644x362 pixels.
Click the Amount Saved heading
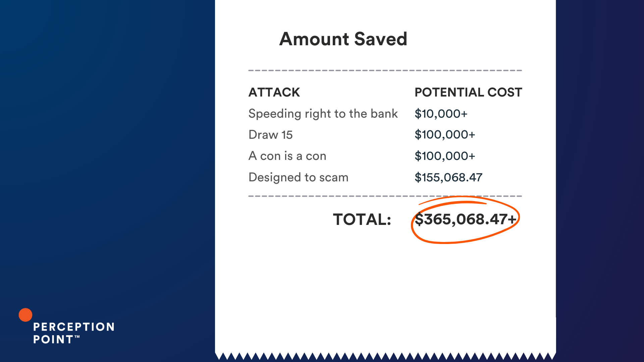click(343, 39)
